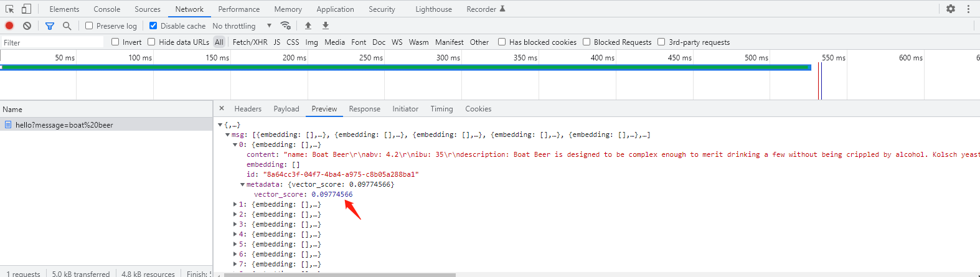This screenshot has width=980, height=277.
Task: Toggle the network filter funnel icon
Action: tap(50, 26)
